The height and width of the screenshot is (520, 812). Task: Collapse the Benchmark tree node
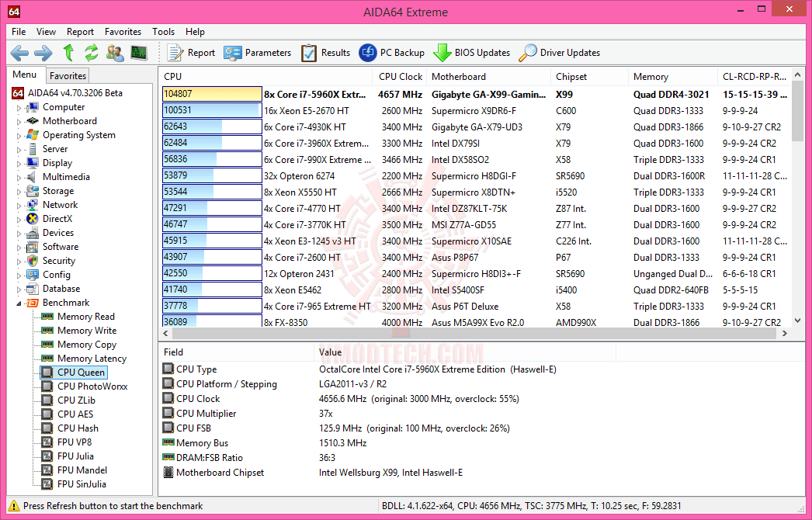[x=19, y=303]
